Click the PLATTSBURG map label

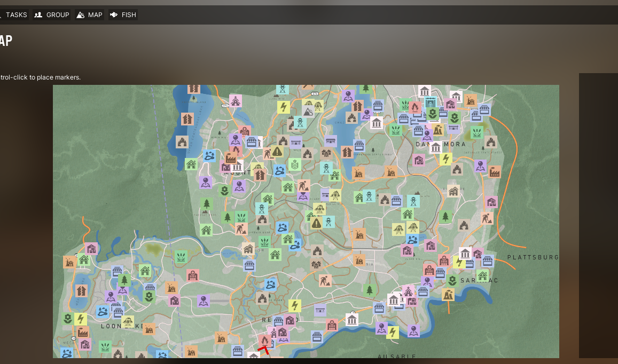(x=533, y=257)
